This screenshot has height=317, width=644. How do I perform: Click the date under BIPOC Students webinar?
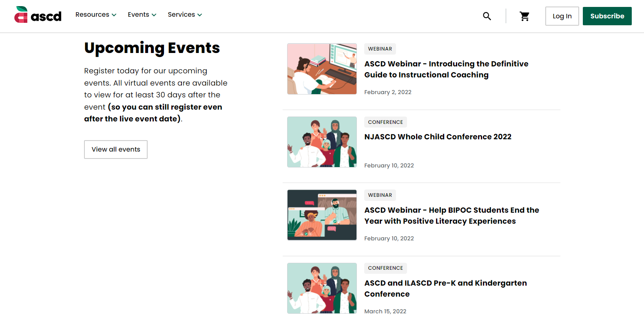[x=389, y=238]
